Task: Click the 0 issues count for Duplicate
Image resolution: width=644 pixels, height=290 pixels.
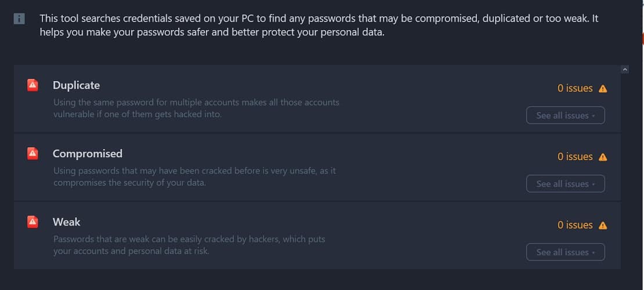Action: (575, 88)
